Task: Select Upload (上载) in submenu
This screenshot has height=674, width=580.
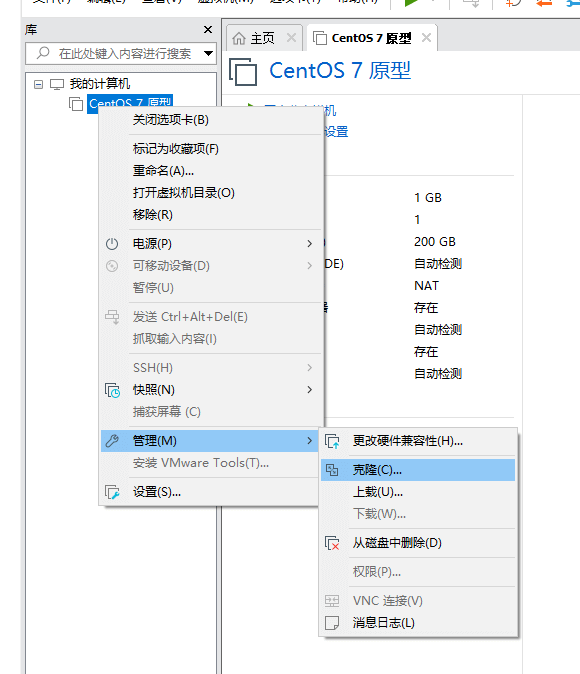Action: (418, 492)
